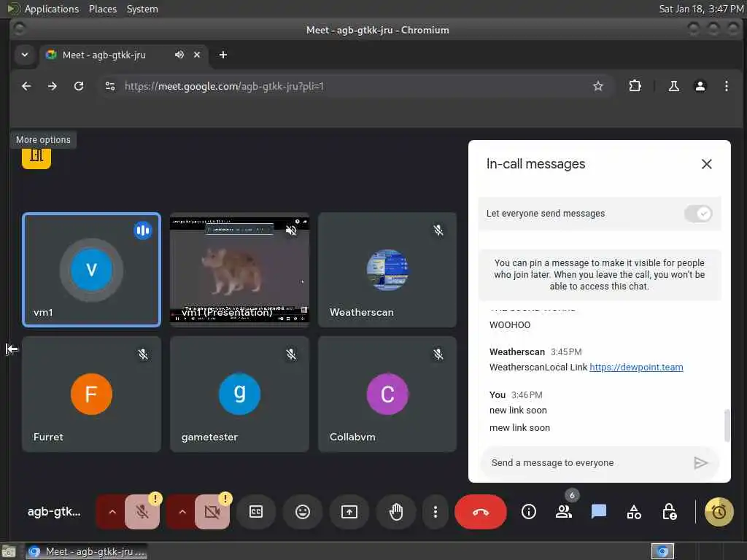Open the Activities shapes icon

point(634,512)
